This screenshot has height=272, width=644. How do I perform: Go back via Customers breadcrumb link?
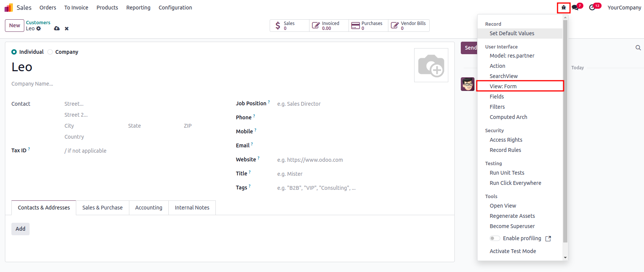[x=38, y=23]
